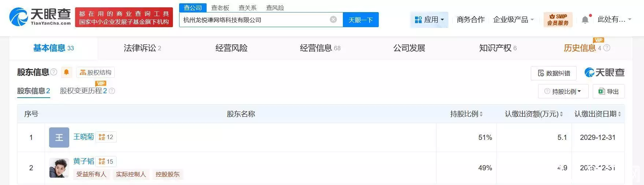
Task: Switch to 法律诉讼 tab
Action: coord(143,48)
